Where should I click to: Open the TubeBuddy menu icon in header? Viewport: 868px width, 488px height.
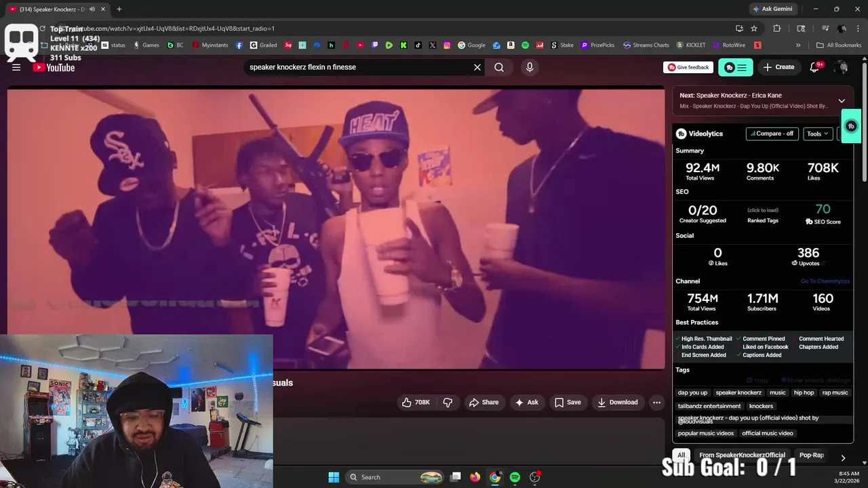coord(736,67)
